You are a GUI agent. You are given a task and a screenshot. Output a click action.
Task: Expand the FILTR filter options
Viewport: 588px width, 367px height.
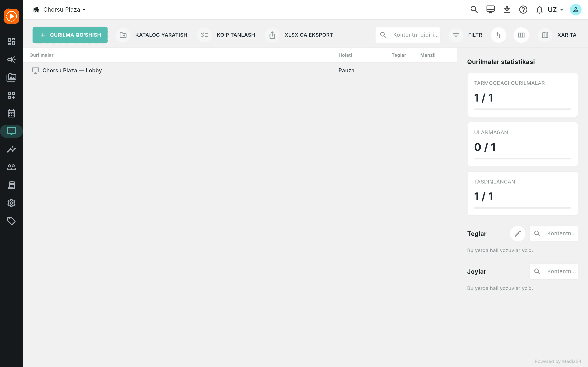tap(466, 35)
